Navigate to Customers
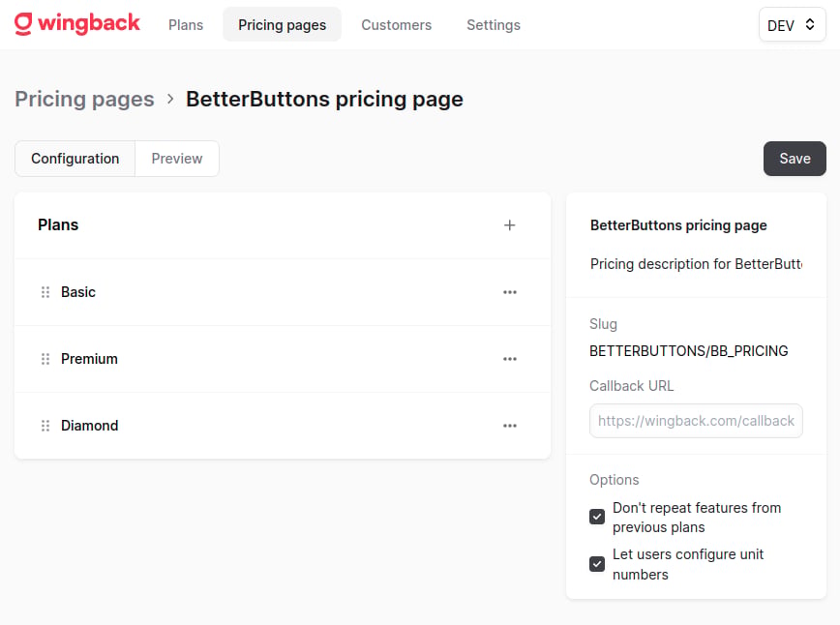The image size is (840, 625). click(x=396, y=24)
